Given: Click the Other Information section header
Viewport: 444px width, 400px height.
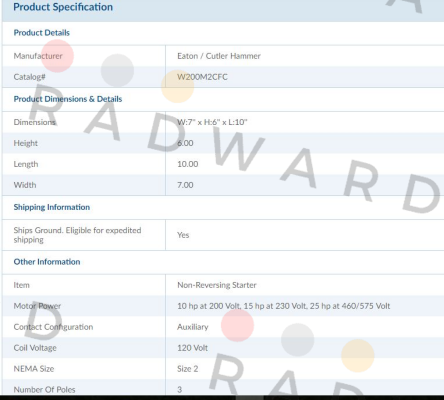Looking at the screenshot, I should tap(47, 262).
